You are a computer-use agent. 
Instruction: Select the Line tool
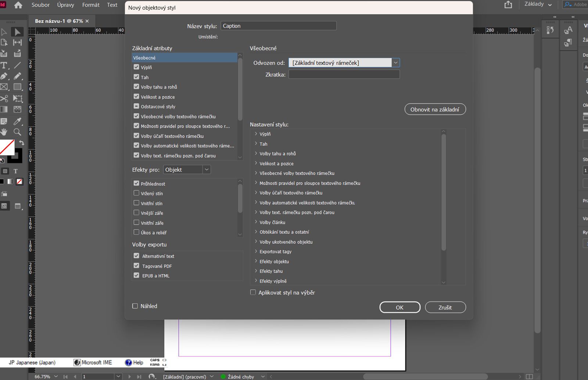point(17,65)
